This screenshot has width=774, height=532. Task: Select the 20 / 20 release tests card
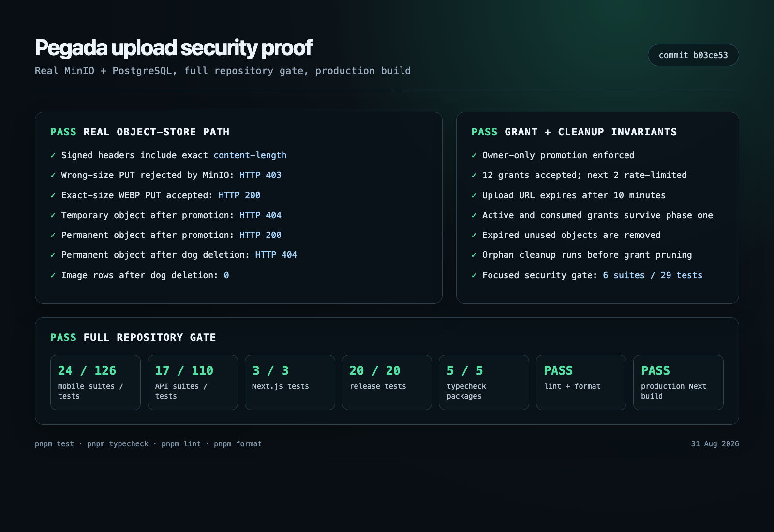tap(387, 383)
